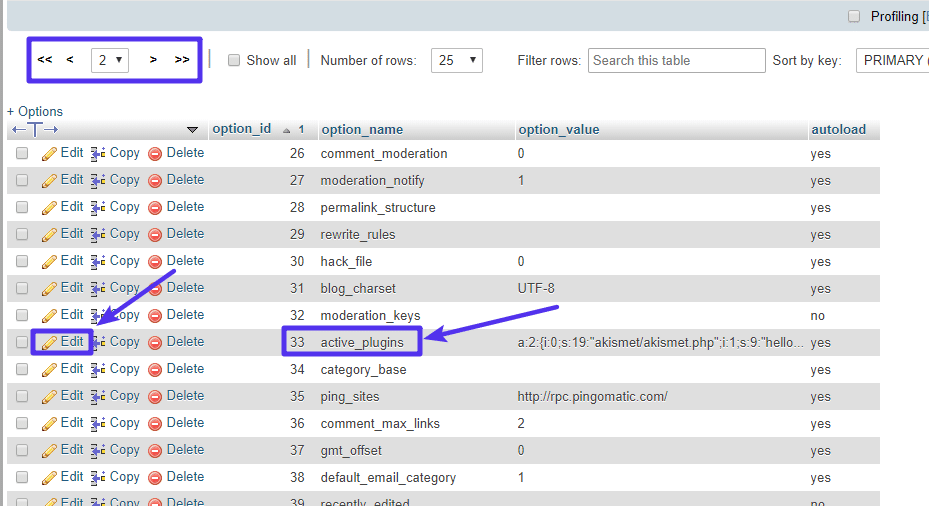The height and width of the screenshot is (506, 929).
Task: Open the Sort by key dropdown
Action: (892, 60)
